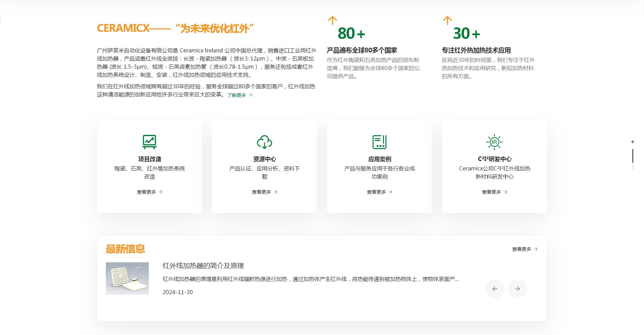The height and width of the screenshot is (335, 644).
Task: Open 了解更多 link after company intro
Action: click(x=240, y=95)
